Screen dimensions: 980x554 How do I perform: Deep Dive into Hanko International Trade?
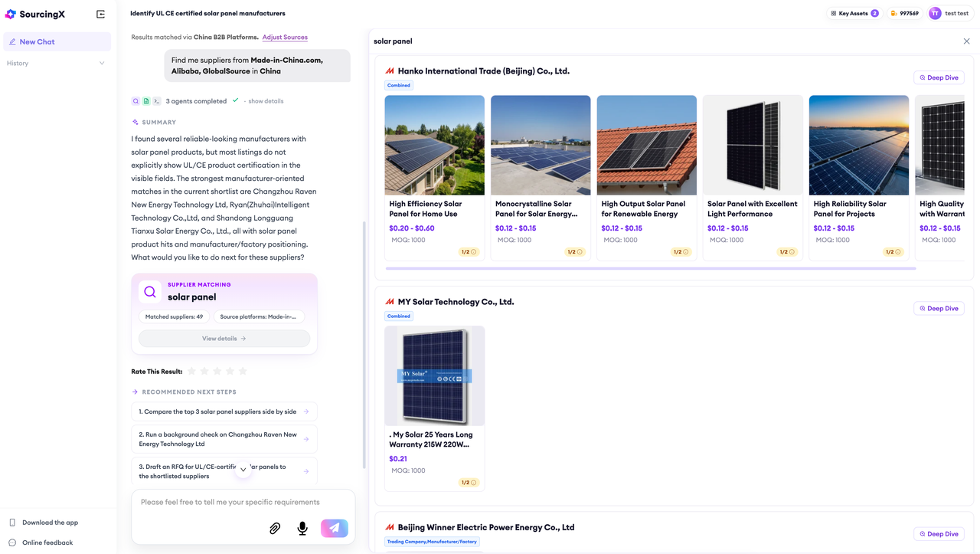click(x=939, y=77)
